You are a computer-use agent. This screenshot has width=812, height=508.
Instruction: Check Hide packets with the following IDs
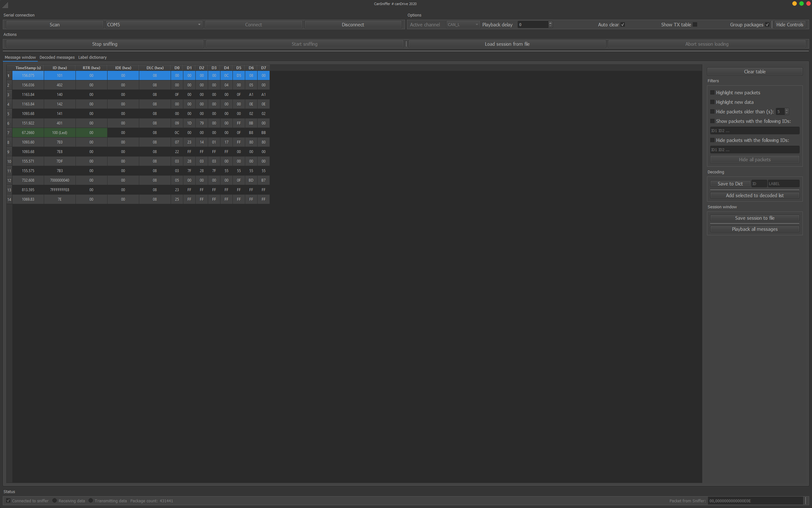[712, 140]
